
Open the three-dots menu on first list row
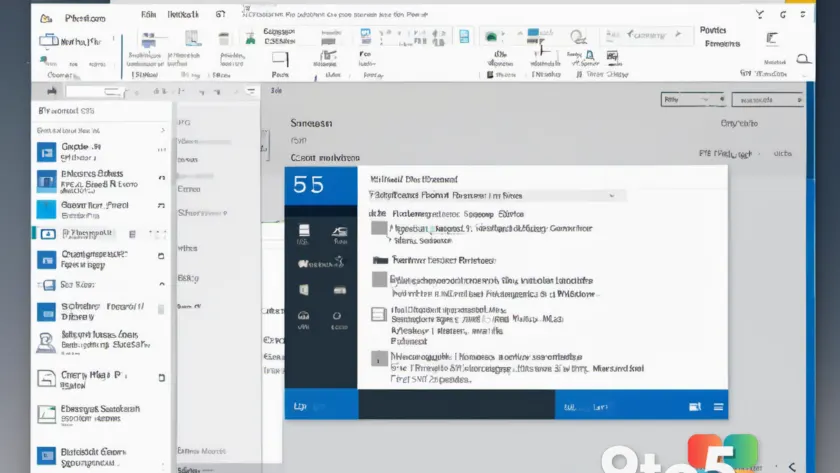point(161,150)
